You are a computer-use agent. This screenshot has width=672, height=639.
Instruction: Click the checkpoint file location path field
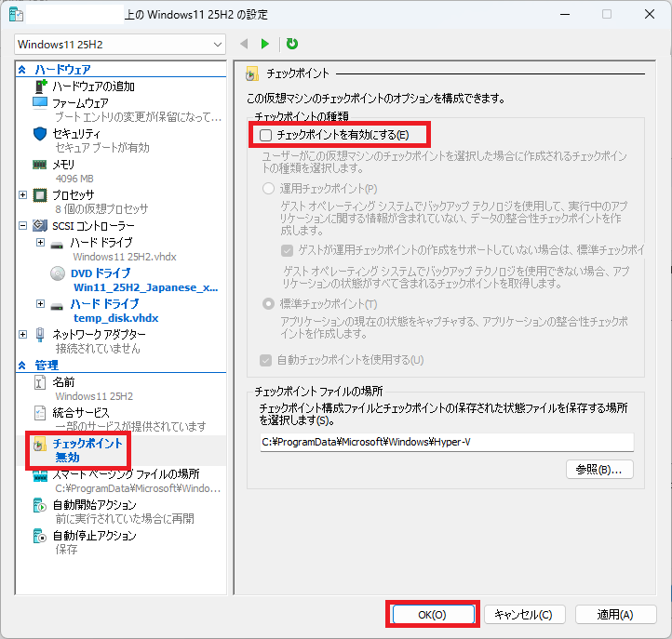coord(447,442)
